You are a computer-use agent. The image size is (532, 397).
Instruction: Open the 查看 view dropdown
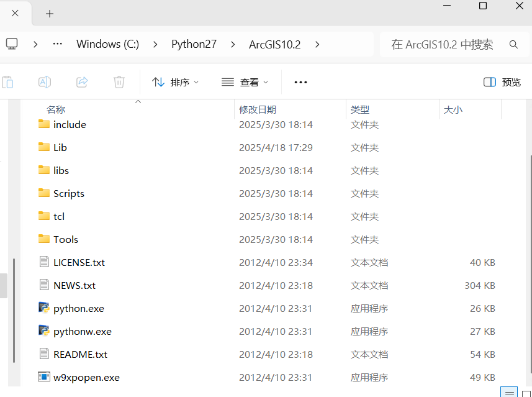245,82
